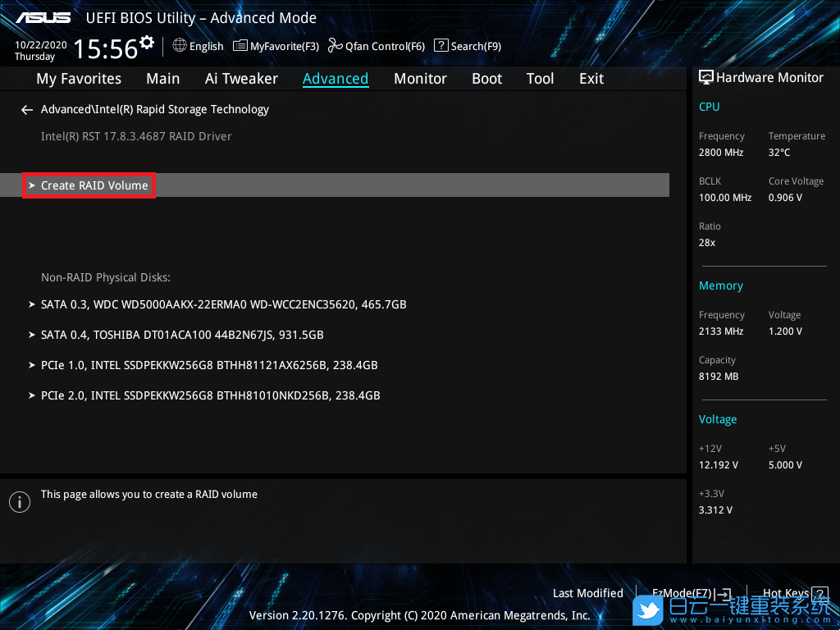Click the Last Modified button
840x630 pixels.
pyautogui.click(x=587, y=593)
